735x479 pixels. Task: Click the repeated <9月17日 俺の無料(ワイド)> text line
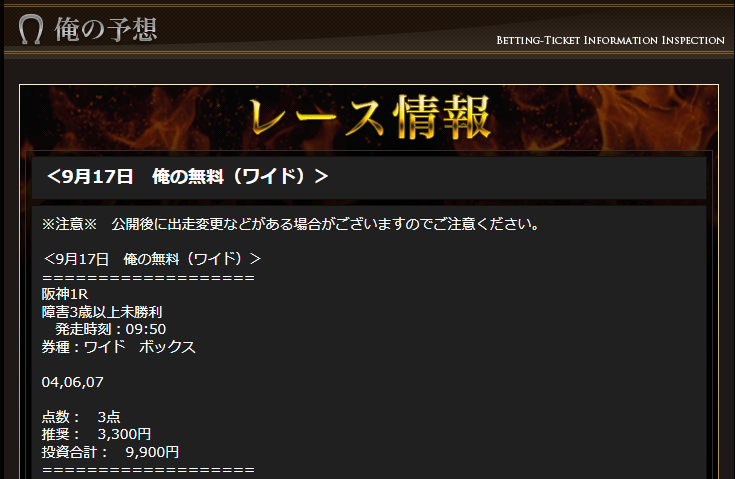coord(152,259)
